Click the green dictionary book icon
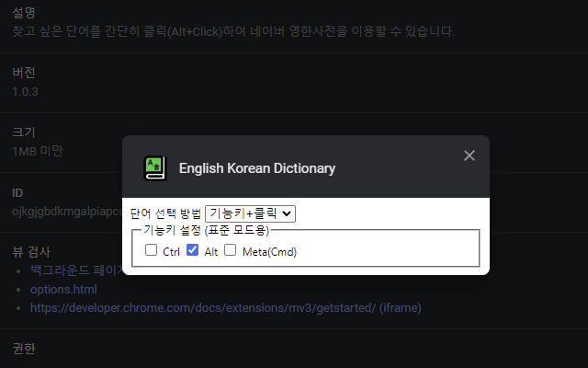Image resolution: width=588 pixels, height=368 pixels. (155, 168)
